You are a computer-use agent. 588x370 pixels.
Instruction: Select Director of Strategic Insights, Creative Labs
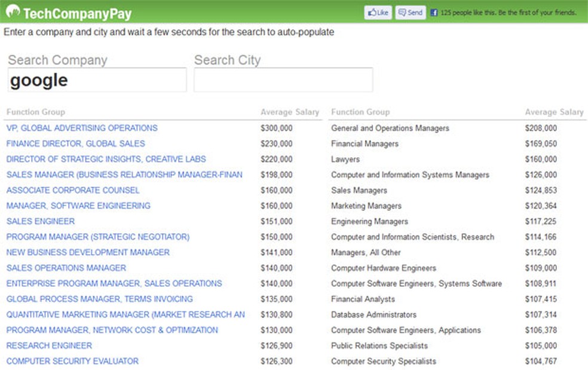[x=106, y=159]
